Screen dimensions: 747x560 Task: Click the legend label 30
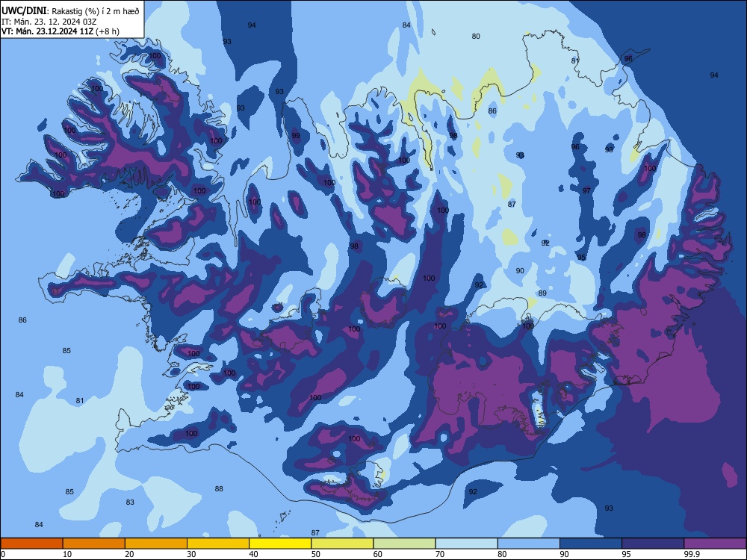pos(191,554)
